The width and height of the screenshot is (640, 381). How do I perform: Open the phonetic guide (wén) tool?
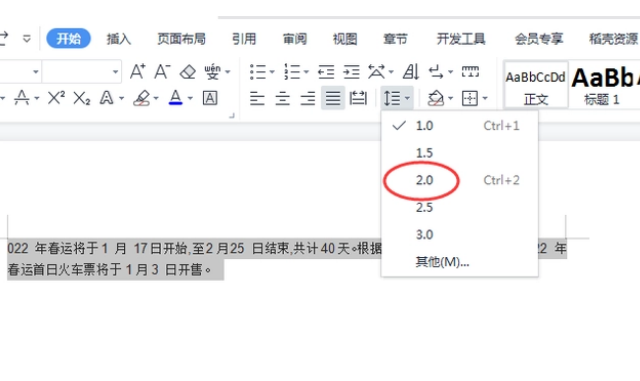pos(213,72)
